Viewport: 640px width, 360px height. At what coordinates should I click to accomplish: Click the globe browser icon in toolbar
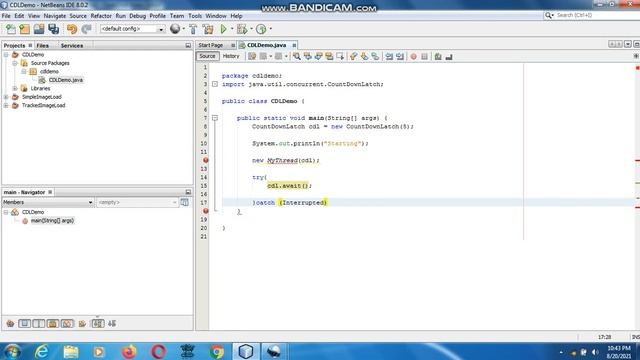175,29
